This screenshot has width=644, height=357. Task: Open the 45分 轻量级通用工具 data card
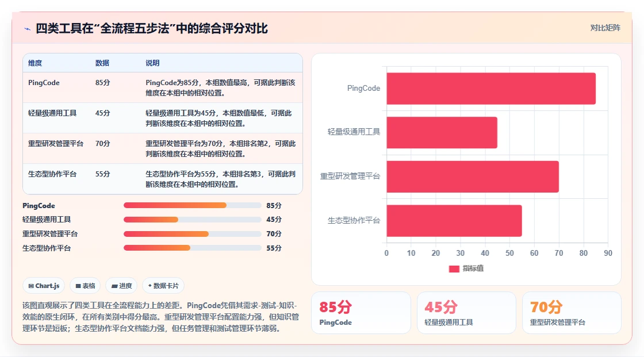point(466,313)
